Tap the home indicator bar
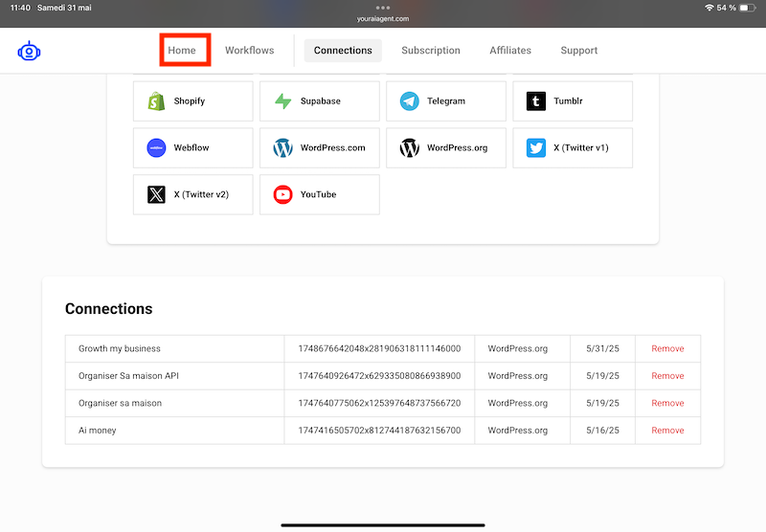Image resolution: width=766 pixels, height=532 pixels. pos(383,525)
